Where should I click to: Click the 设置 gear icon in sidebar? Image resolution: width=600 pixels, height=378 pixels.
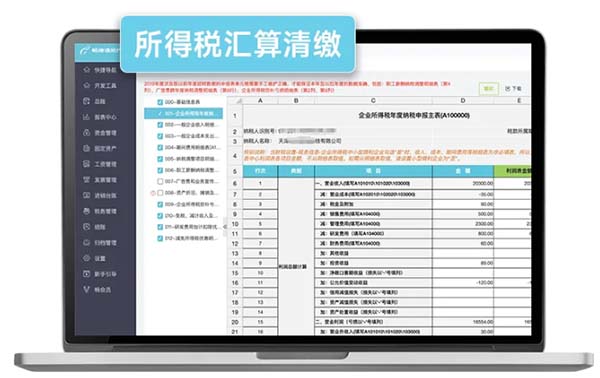tap(86, 258)
